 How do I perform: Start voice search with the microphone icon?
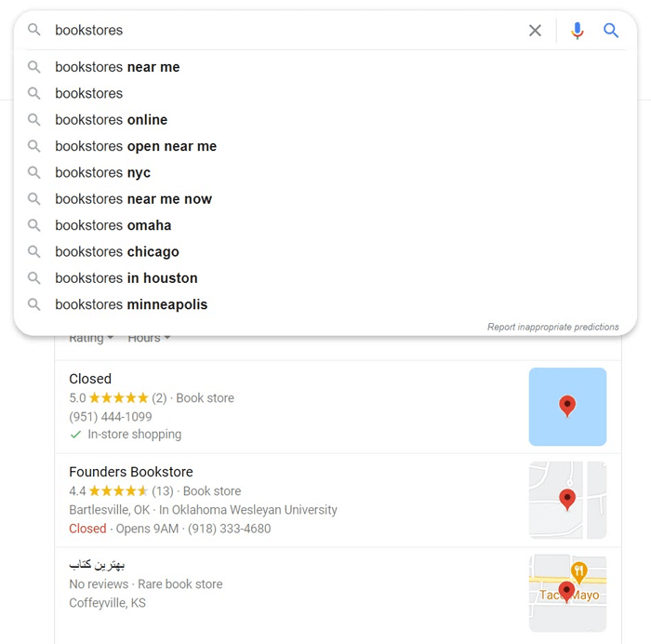click(578, 31)
